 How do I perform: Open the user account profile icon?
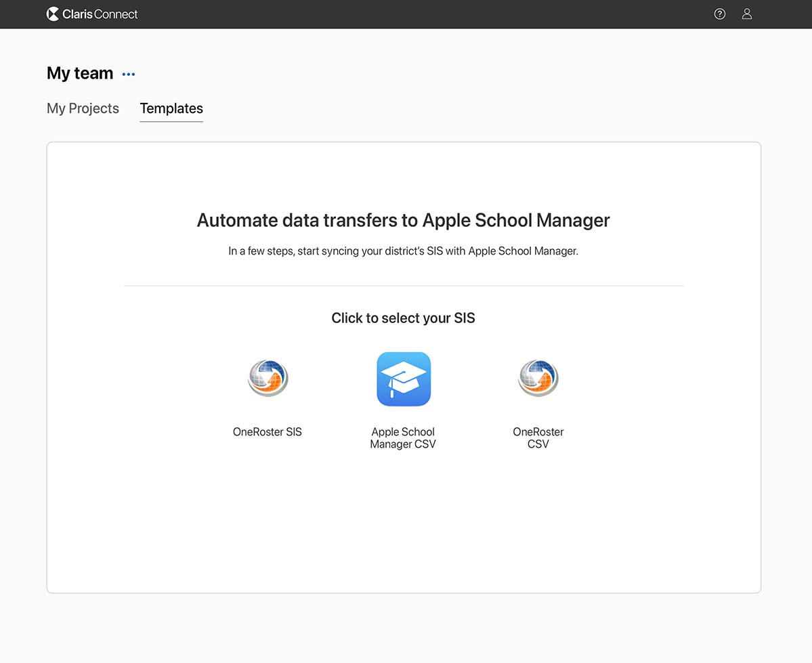(747, 14)
